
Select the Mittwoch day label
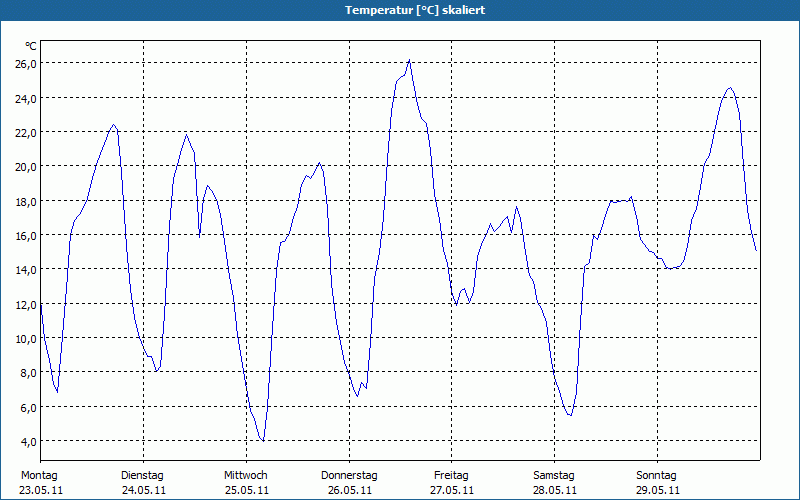coord(246,476)
